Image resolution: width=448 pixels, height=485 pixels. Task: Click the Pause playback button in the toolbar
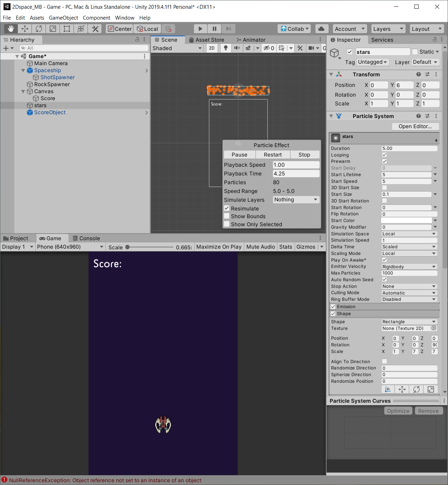pyautogui.click(x=215, y=29)
